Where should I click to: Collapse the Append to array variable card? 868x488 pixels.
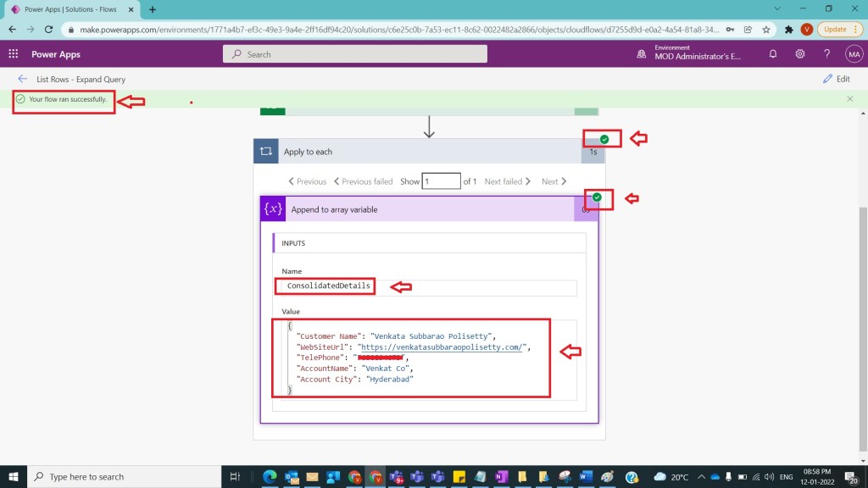pyautogui.click(x=424, y=209)
